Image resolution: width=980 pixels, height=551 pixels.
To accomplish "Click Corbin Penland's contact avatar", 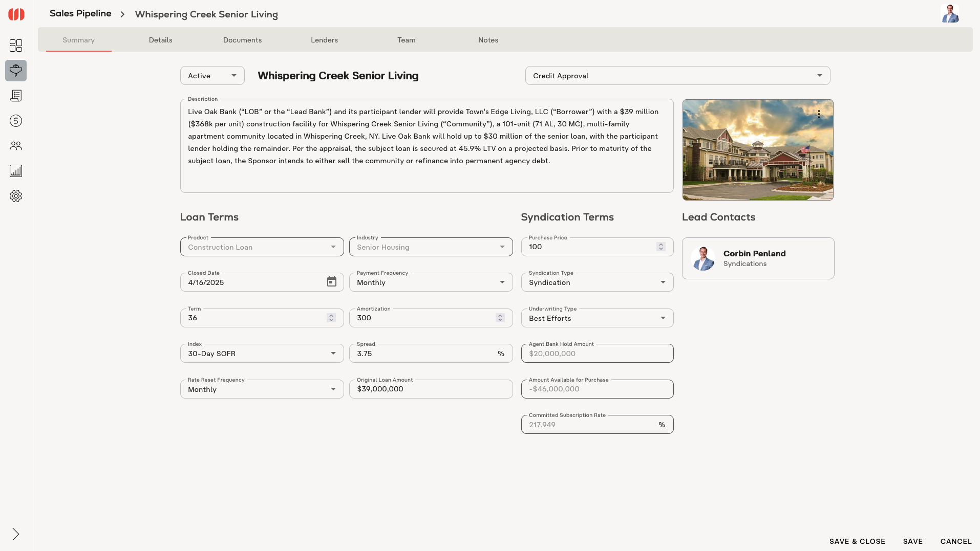I will click(703, 258).
